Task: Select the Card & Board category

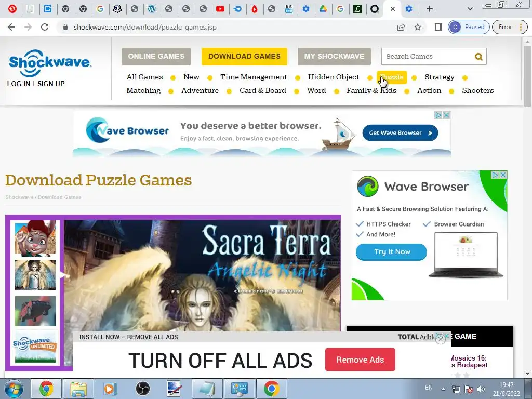Action: (x=263, y=90)
